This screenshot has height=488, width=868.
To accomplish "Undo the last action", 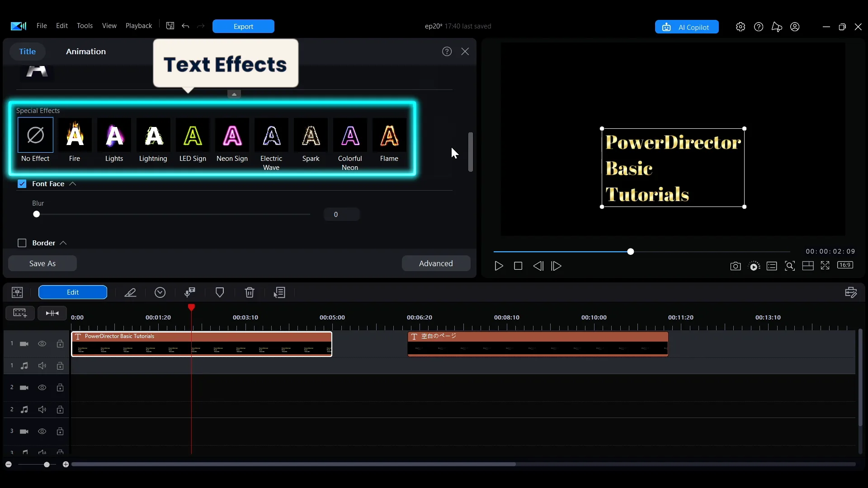I will click(185, 26).
